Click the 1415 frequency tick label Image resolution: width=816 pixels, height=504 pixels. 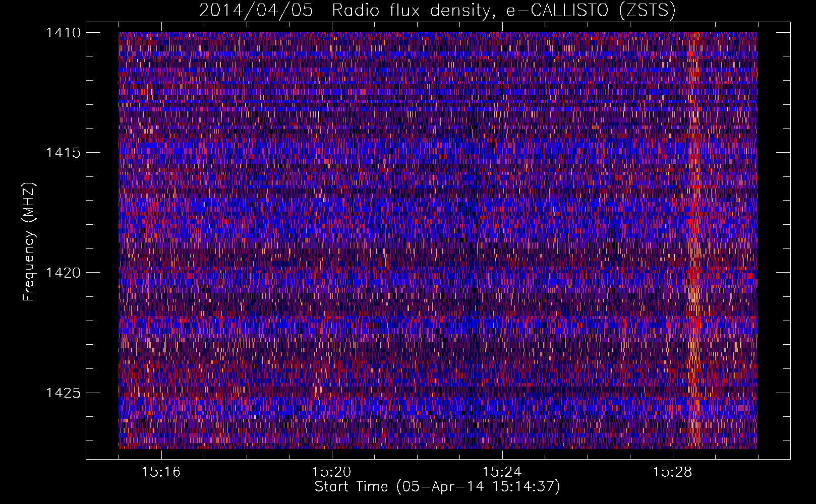pos(63,152)
